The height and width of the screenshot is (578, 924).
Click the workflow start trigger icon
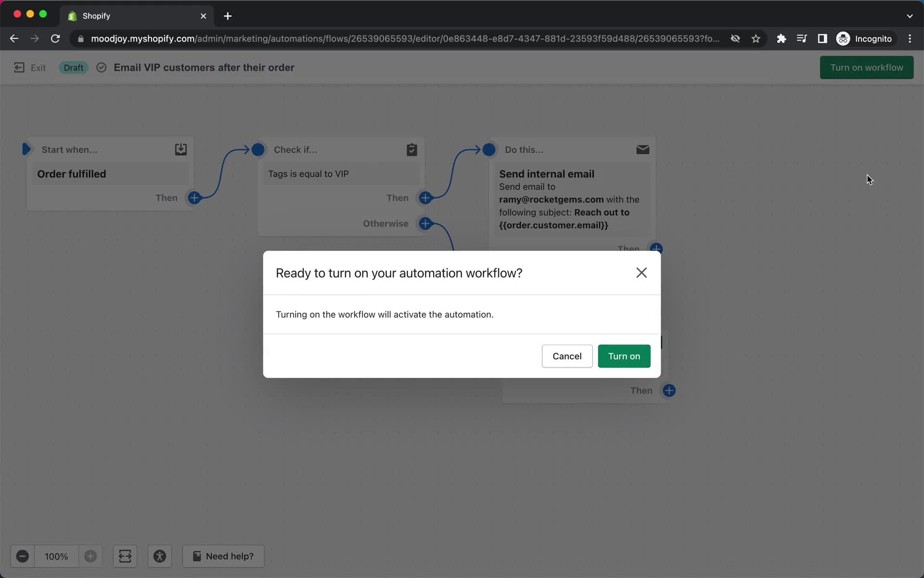coord(26,148)
